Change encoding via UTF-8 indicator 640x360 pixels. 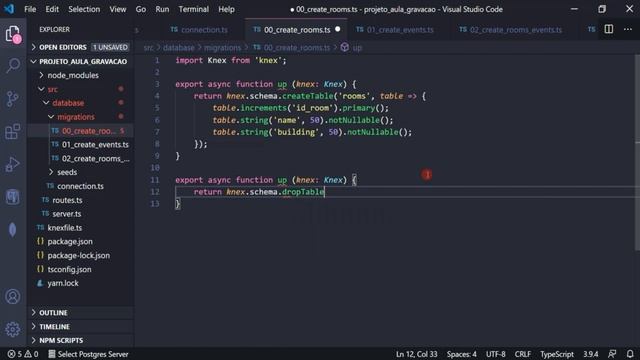496,354
